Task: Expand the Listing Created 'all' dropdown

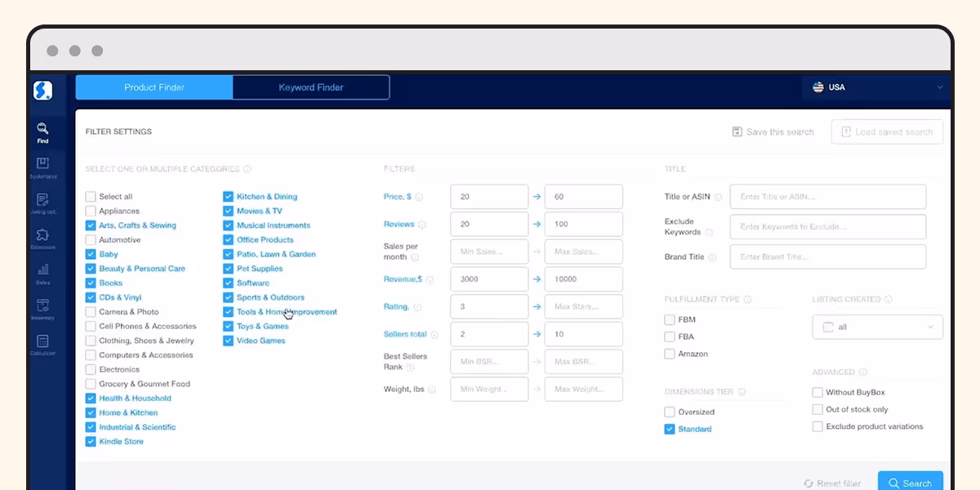Action: coord(877,327)
